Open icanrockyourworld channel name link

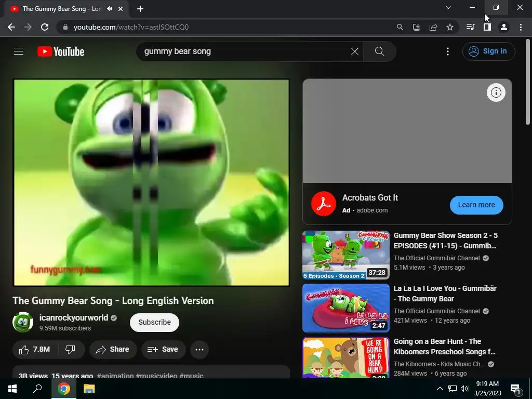click(x=74, y=318)
